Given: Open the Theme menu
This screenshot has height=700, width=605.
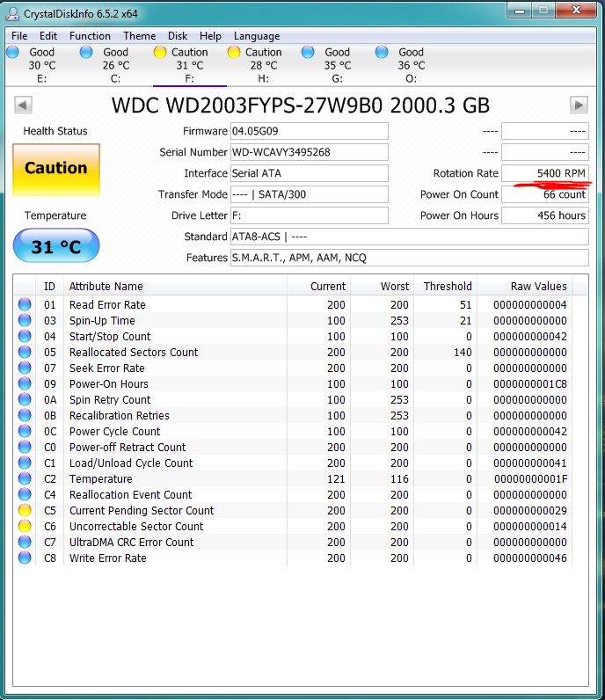Looking at the screenshot, I should pyautogui.click(x=139, y=36).
